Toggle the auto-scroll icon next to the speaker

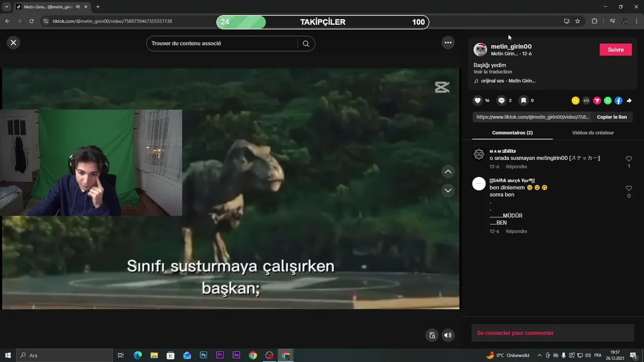432,335
